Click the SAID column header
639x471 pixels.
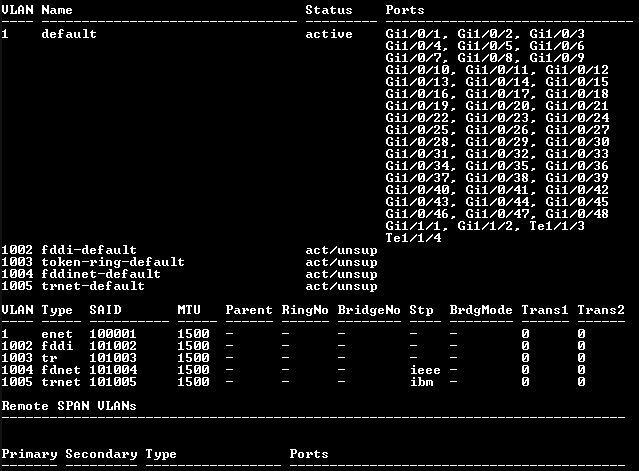[x=105, y=310]
